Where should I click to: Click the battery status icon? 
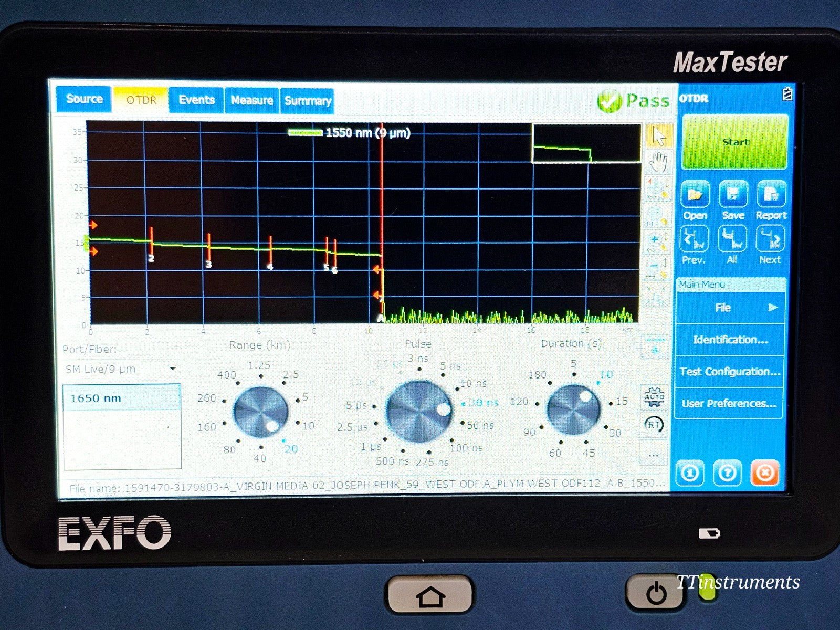(x=787, y=94)
